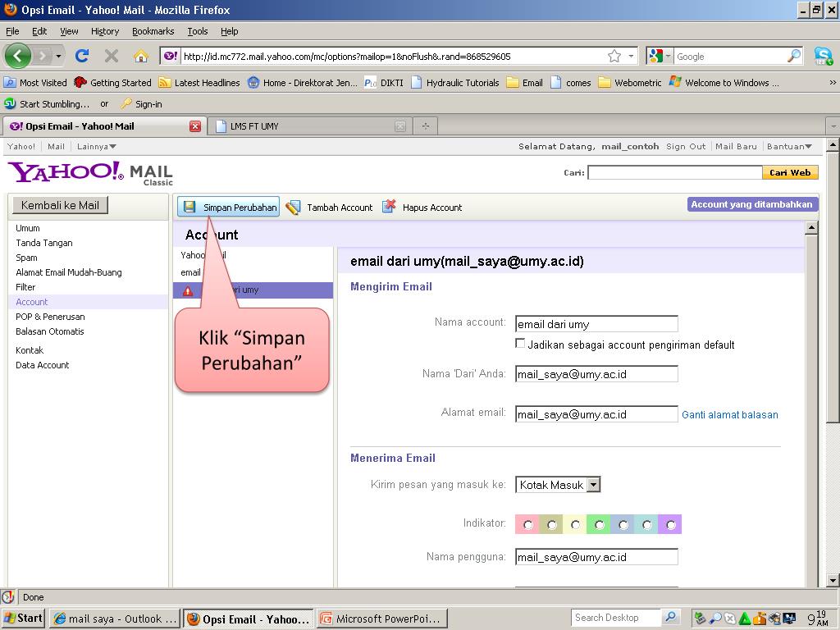Open the Welcome to Windows bookmark

724,83
